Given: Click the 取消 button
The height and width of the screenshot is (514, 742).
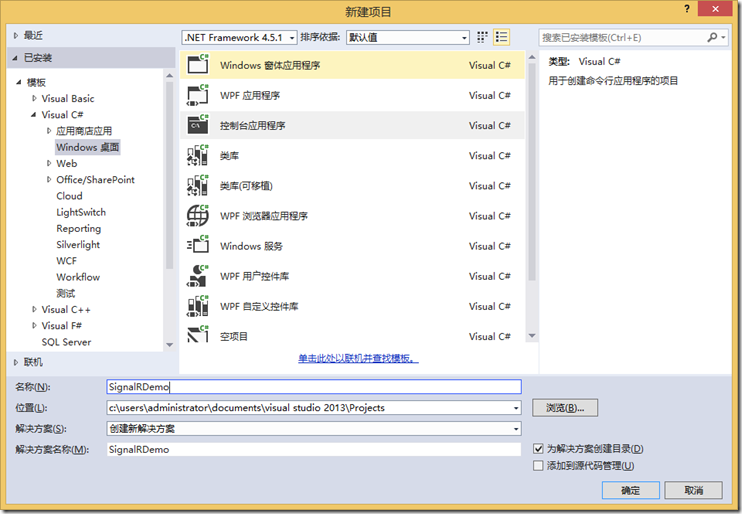Looking at the screenshot, I should (x=693, y=490).
